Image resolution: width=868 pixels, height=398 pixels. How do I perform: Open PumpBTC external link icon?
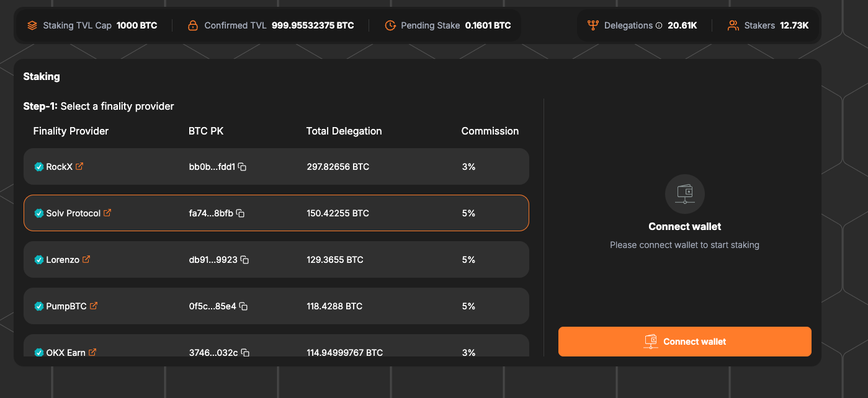pyautogui.click(x=94, y=306)
